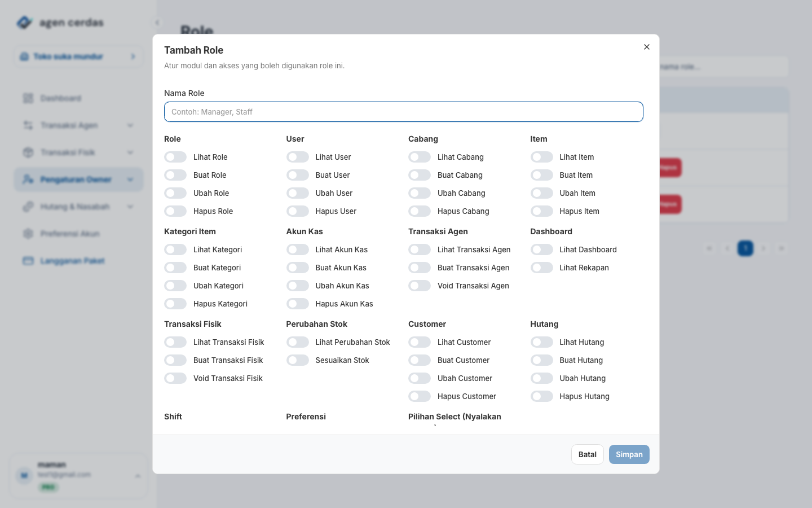Turn on Lihat Customer
The image size is (812, 508).
[x=420, y=342]
